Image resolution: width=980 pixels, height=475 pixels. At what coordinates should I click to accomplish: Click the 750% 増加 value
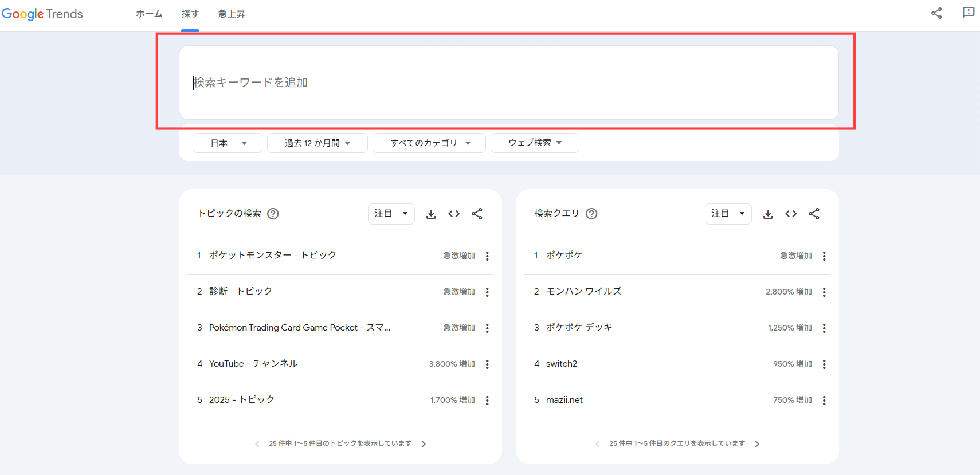793,400
